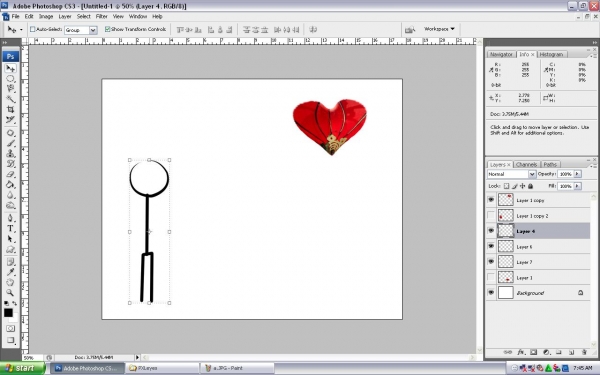Screen dimensions: 600x375
Task: Open the Image menu
Action: pyautogui.click(x=46, y=16)
